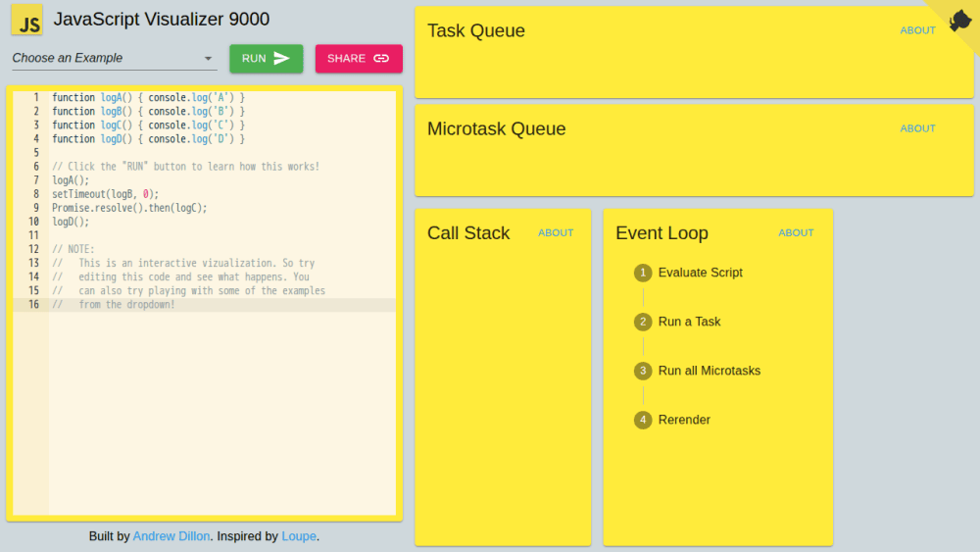This screenshot has width=980, height=552.
Task: Click the Event Loop heading
Action: click(x=661, y=233)
